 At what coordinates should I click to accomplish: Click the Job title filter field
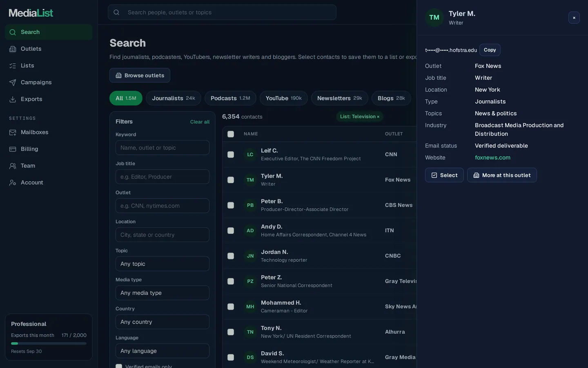click(163, 177)
